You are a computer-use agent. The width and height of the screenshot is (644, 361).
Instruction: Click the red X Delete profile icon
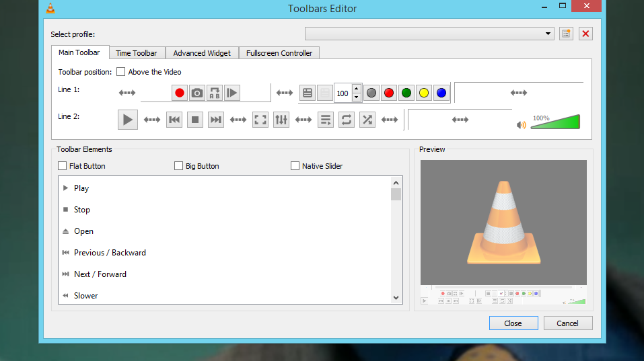585,34
